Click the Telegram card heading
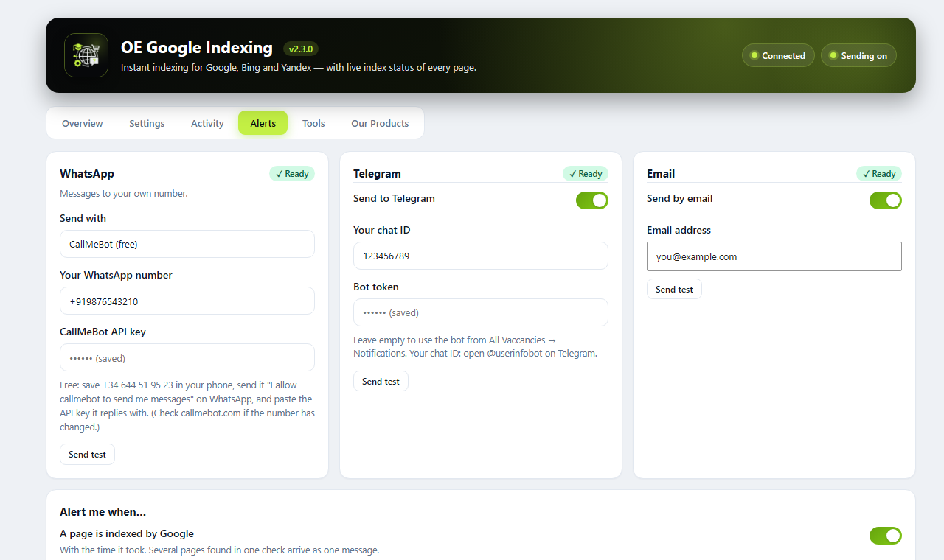The height and width of the screenshot is (560, 944). point(377,174)
